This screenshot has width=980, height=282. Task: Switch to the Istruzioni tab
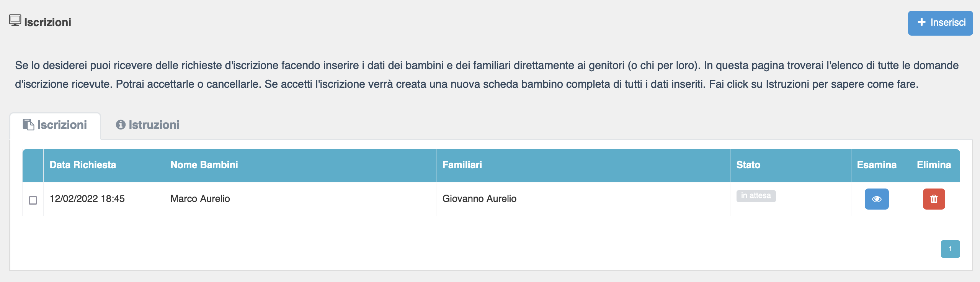148,125
